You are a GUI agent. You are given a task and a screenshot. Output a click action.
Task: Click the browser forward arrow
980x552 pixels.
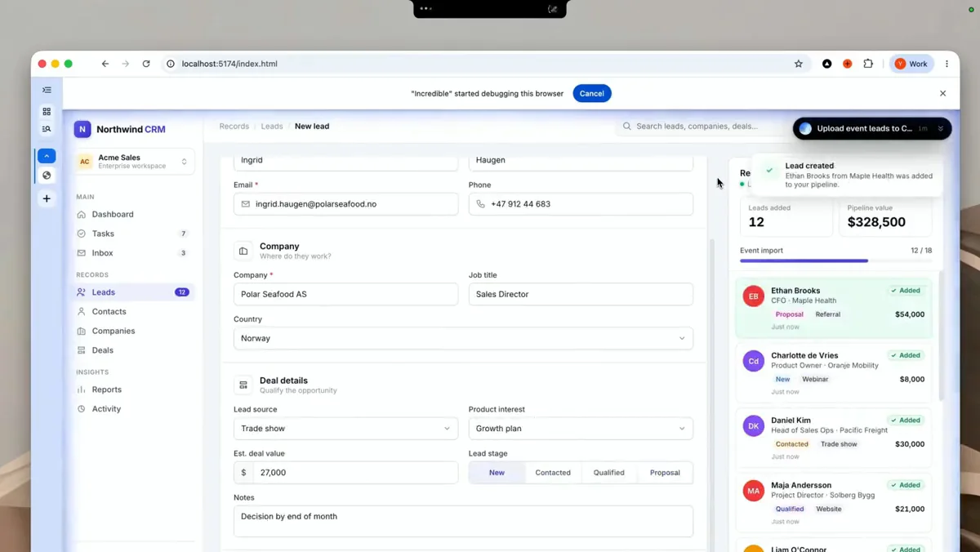[125, 64]
